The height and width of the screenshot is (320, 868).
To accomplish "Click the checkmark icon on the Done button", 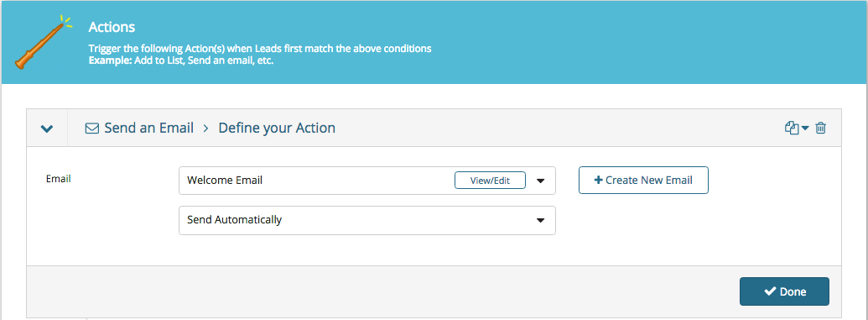I will (x=770, y=291).
